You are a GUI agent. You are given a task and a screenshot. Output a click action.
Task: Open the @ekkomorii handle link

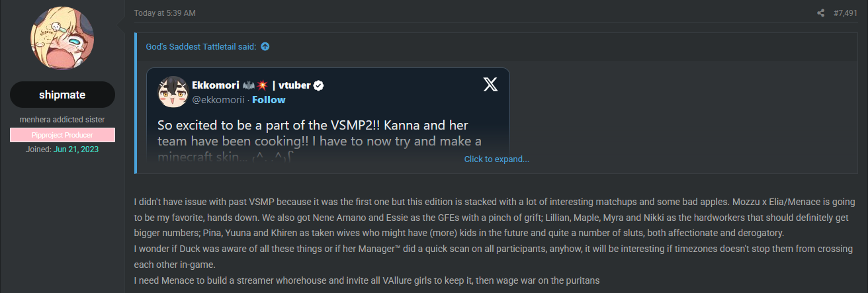[219, 99]
